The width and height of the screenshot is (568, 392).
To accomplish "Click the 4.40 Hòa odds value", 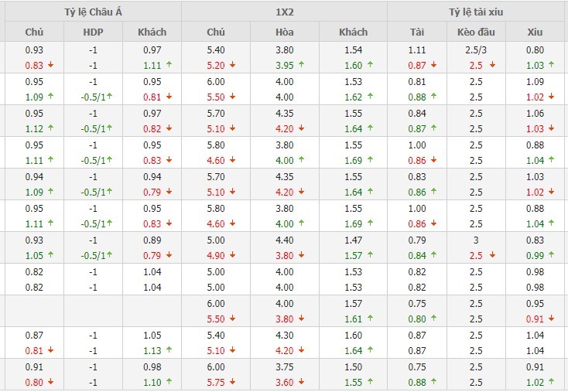I will point(284,240).
